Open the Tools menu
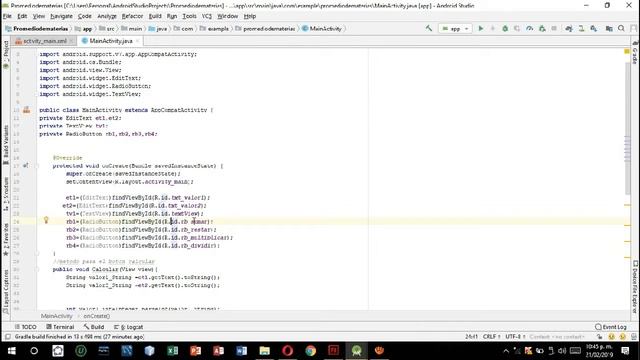 tap(189, 16)
